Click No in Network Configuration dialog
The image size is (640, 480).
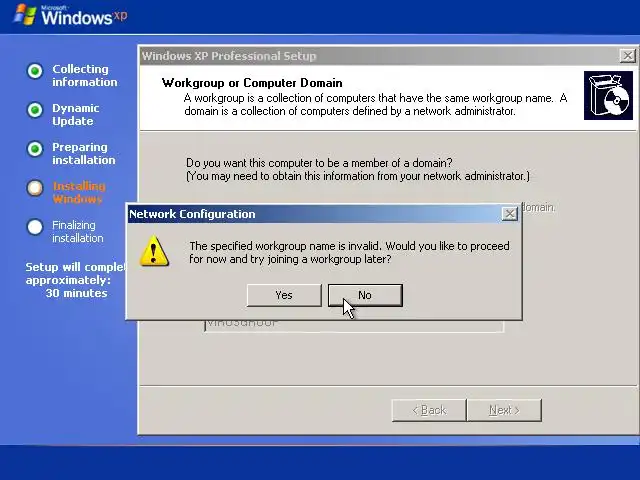(x=365, y=295)
